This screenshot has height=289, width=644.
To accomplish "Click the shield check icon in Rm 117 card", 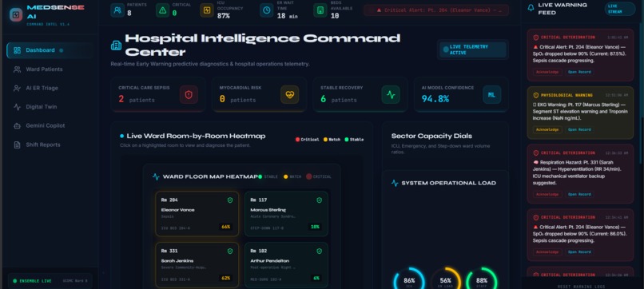I will pos(319,200).
